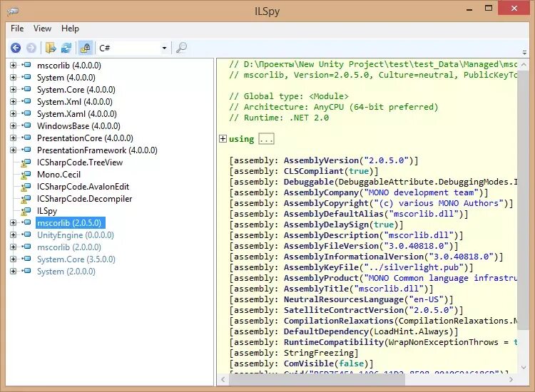Click the Search magnifier icon

[x=181, y=48]
